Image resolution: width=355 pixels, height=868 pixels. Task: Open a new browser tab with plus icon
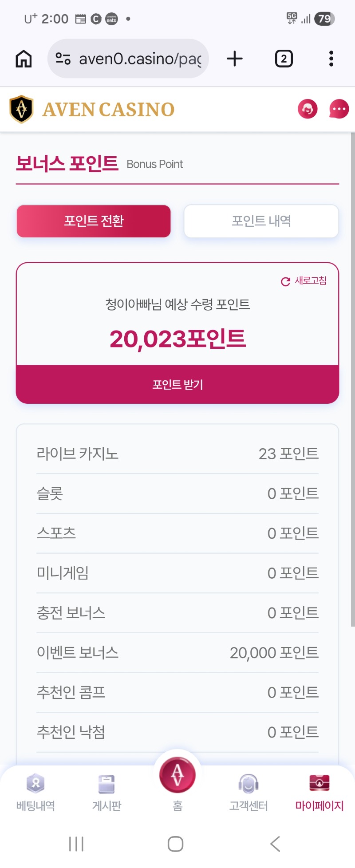[x=235, y=59]
